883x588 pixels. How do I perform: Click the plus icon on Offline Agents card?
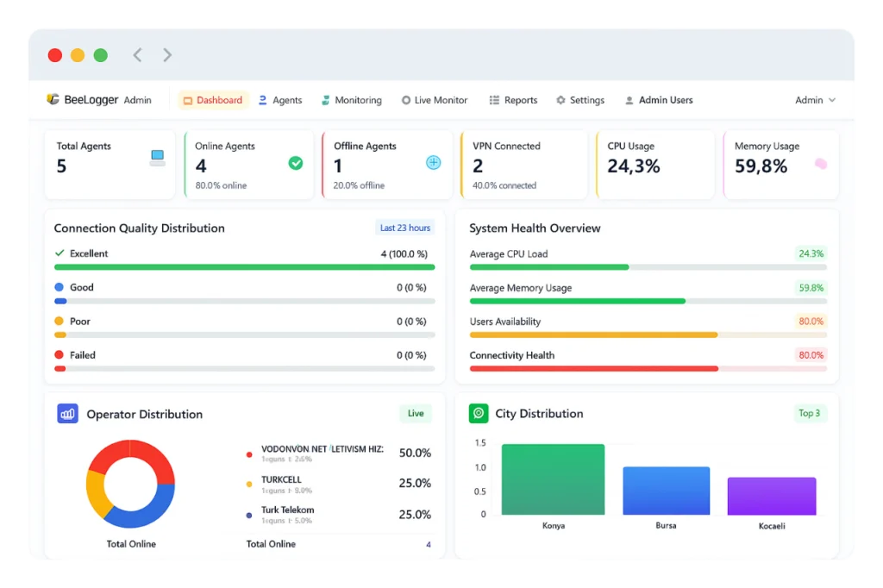(x=434, y=164)
